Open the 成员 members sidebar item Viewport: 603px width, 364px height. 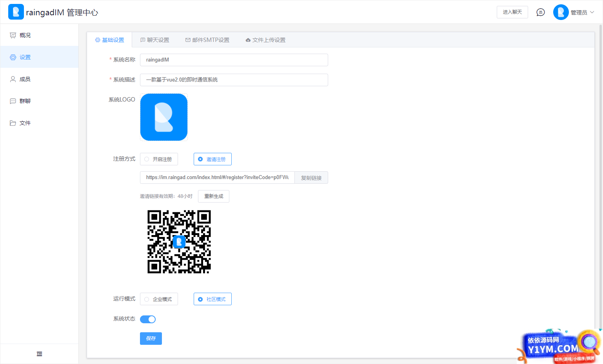pyautogui.click(x=39, y=79)
